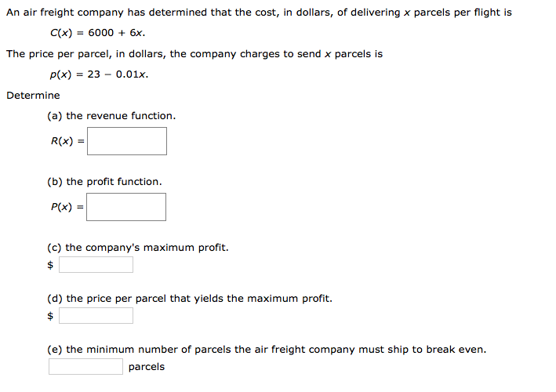The image size is (556, 392).
Task: Click the sentence introducing price per parcel
Action: (194, 54)
